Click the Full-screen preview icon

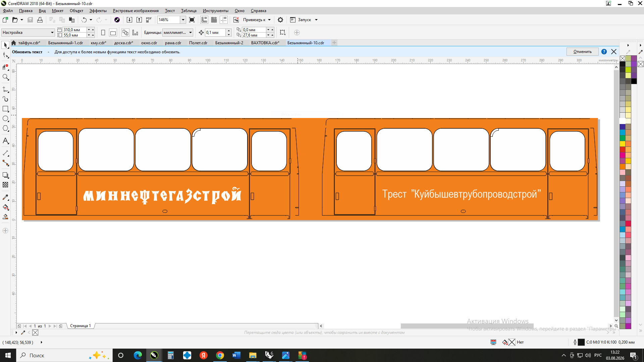[192, 20]
